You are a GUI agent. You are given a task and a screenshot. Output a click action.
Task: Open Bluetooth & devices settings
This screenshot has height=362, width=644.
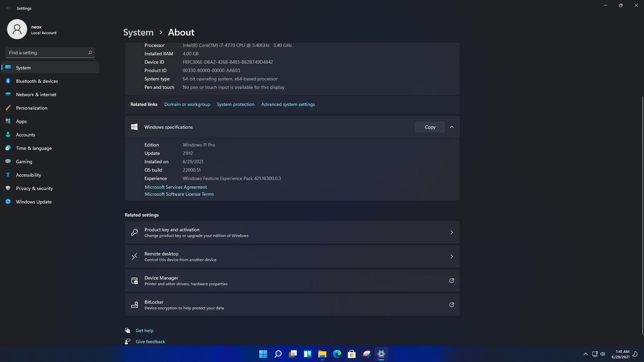pyautogui.click(x=50, y=81)
